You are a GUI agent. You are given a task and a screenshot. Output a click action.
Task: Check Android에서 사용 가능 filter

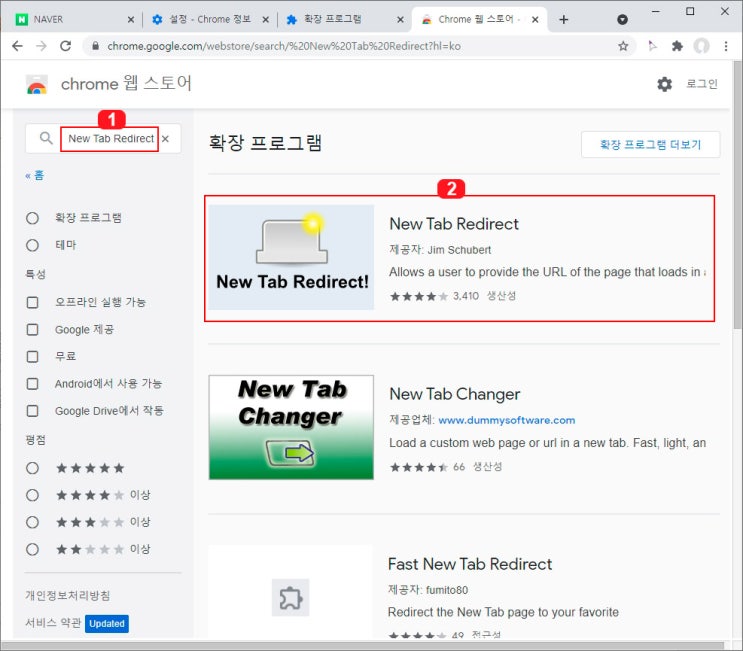(x=32, y=383)
